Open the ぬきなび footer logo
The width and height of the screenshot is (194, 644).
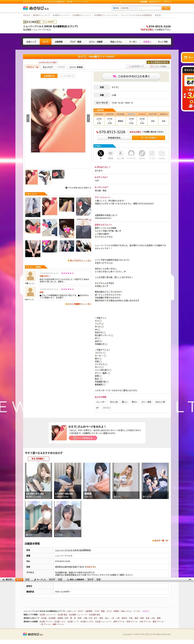[33, 634]
